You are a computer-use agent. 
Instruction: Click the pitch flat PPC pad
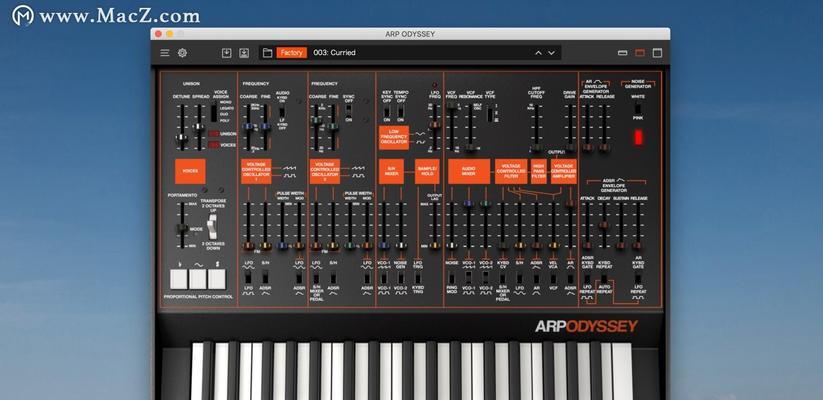178,279
